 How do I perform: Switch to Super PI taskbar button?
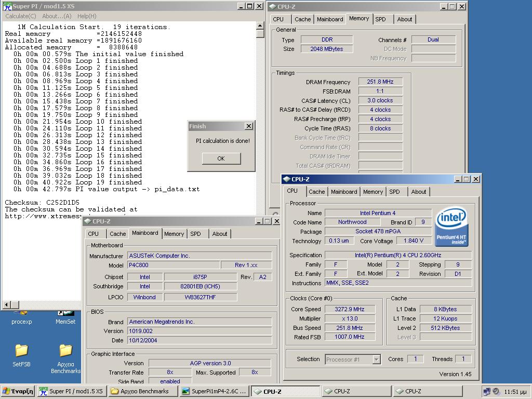click(x=71, y=391)
